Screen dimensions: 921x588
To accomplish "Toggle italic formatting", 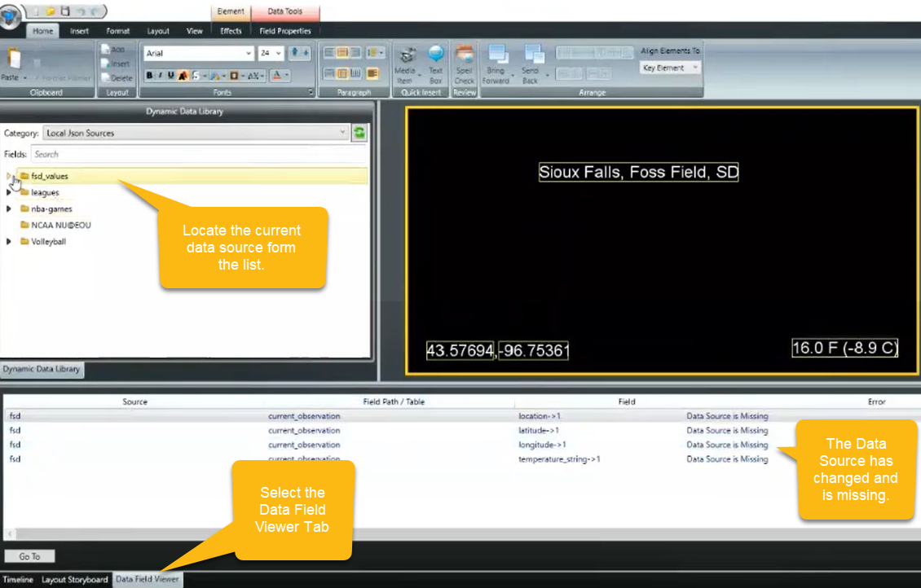I will tap(160, 76).
